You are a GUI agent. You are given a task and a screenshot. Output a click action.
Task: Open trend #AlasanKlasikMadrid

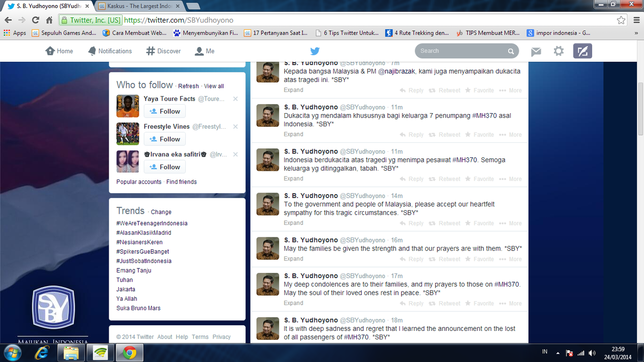click(144, 233)
